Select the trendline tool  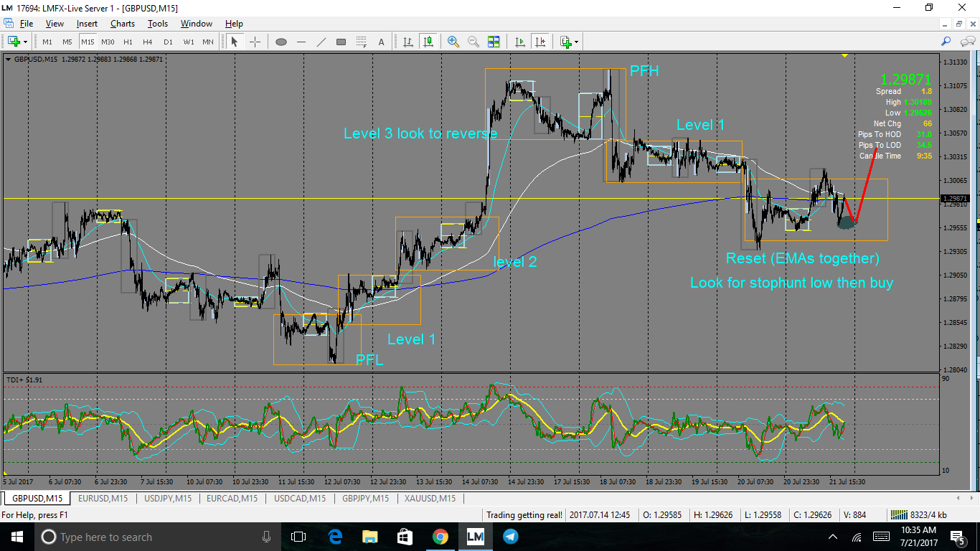click(321, 42)
